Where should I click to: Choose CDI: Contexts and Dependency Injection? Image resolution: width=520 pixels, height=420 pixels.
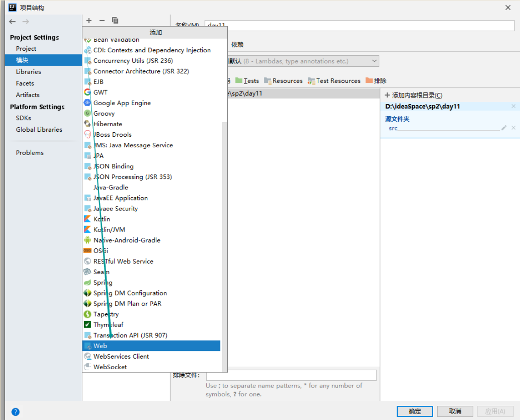(151, 50)
